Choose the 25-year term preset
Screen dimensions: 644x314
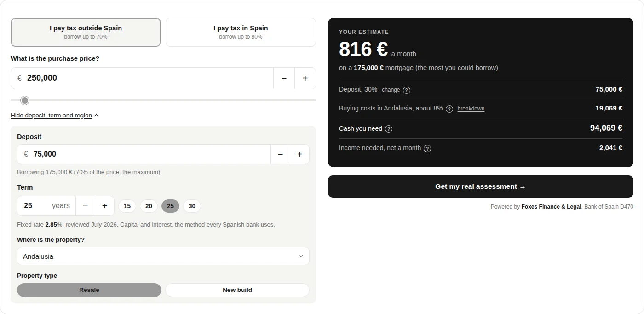(170, 206)
